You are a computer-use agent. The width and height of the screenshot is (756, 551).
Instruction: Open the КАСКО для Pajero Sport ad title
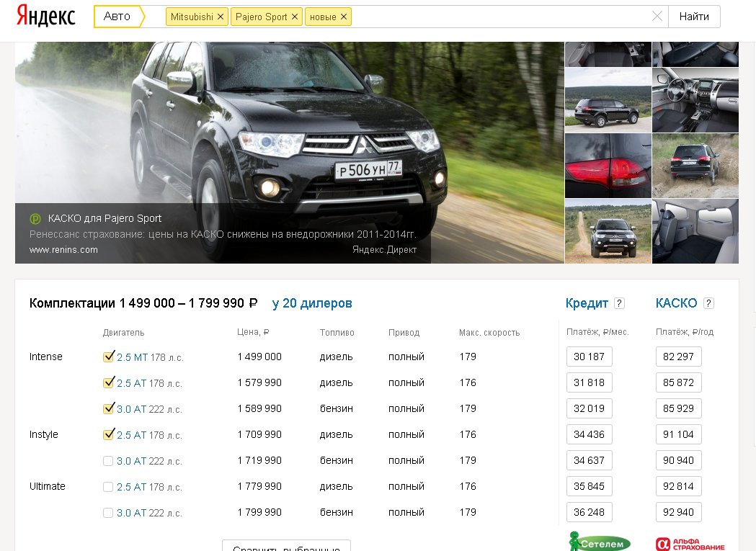[104, 218]
